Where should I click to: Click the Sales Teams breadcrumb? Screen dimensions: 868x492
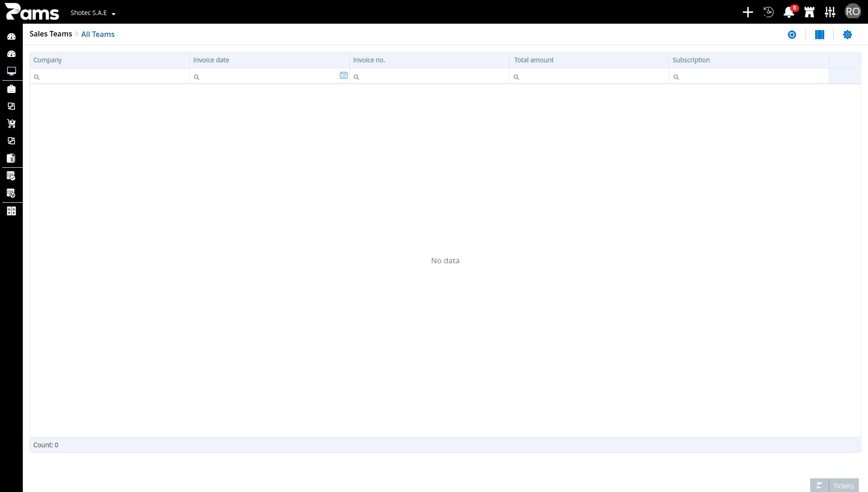click(51, 34)
